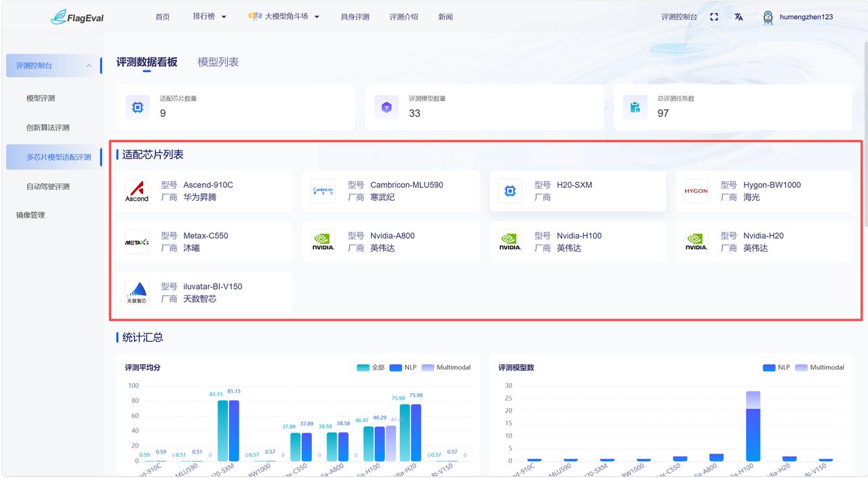The image size is (868, 478).
Task: Select the Ascend-910C chip logo
Action: [x=137, y=191]
